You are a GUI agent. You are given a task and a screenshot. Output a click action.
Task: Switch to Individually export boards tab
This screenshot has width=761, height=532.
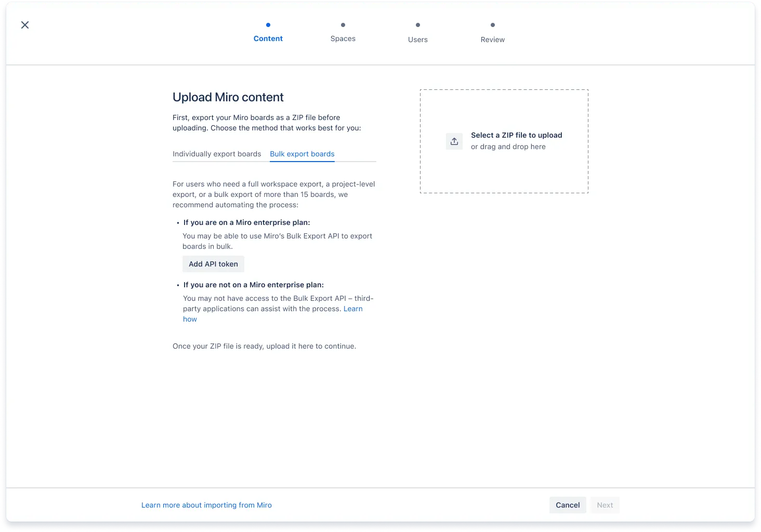pos(217,154)
